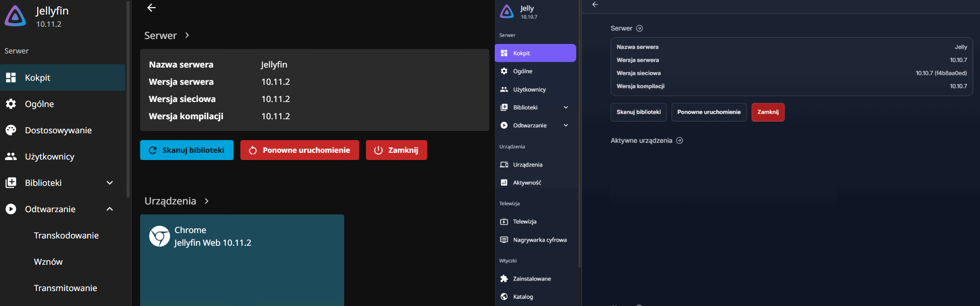Click the Nagrywarka cyfrowa icon
Image resolution: width=980 pixels, height=306 pixels.
coord(504,240)
